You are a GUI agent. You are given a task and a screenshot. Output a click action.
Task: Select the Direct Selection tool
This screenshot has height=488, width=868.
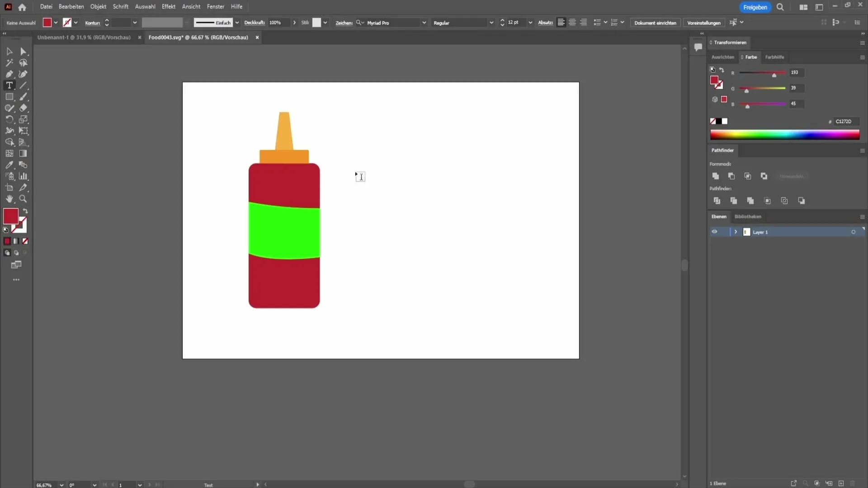click(24, 52)
